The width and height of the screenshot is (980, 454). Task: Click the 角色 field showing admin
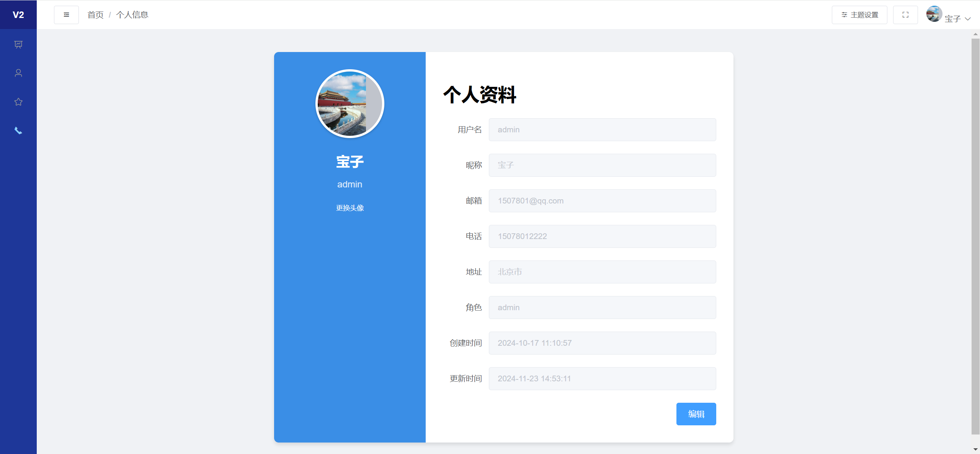[x=602, y=308]
